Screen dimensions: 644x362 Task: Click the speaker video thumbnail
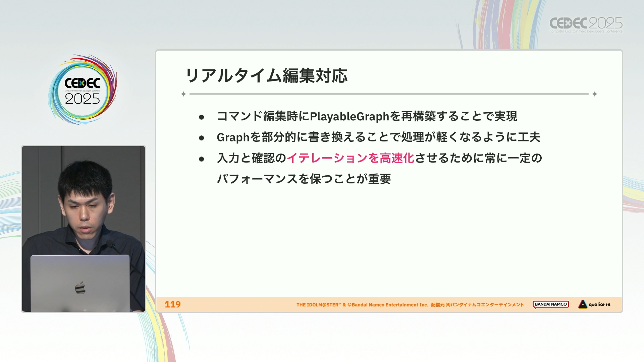coord(84,229)
